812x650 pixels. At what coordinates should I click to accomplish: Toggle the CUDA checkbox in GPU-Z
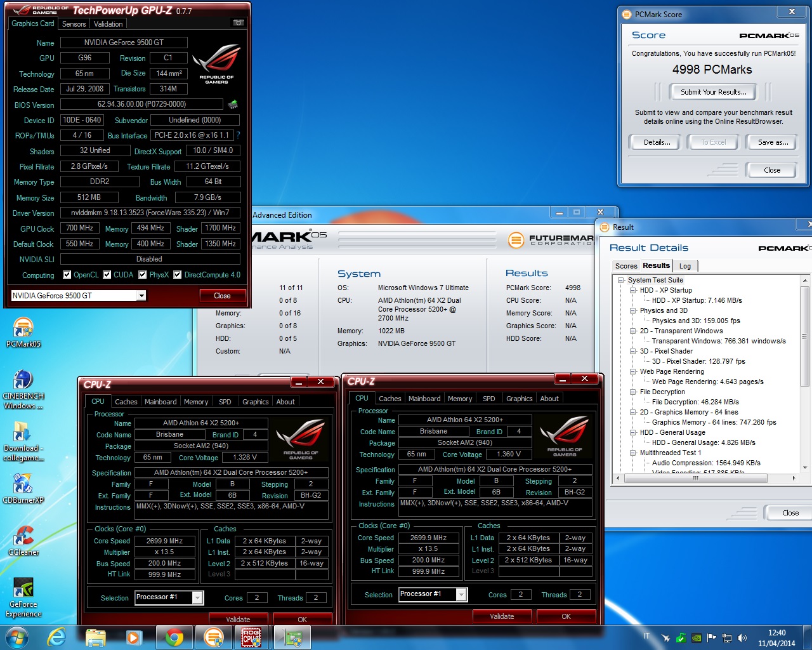click(x=107, y=275)
